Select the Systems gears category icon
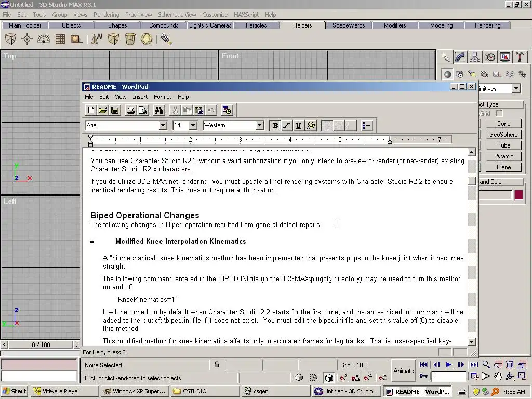 point(522,74)
